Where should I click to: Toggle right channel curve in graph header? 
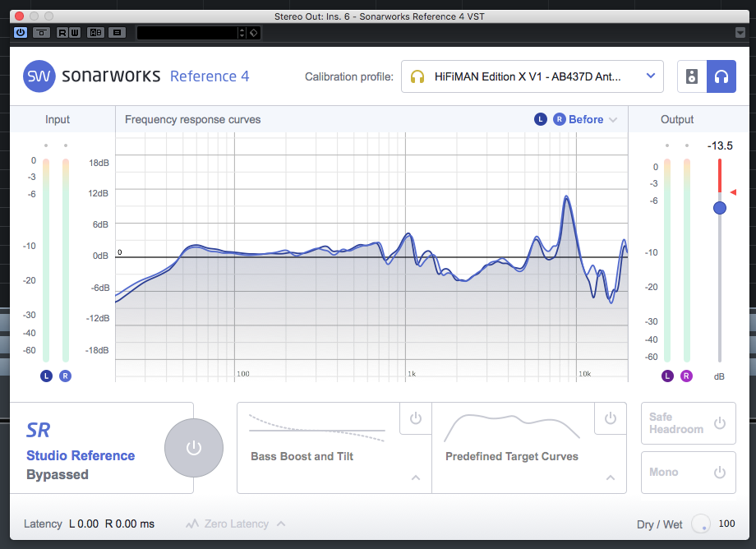(x=560, y=119)
